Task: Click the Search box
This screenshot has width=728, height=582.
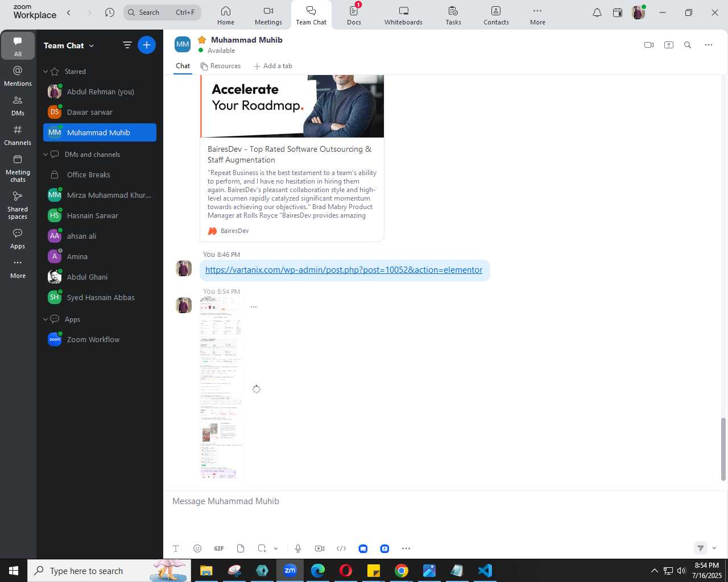Action: pyautogui.click(x=162, y=13)
